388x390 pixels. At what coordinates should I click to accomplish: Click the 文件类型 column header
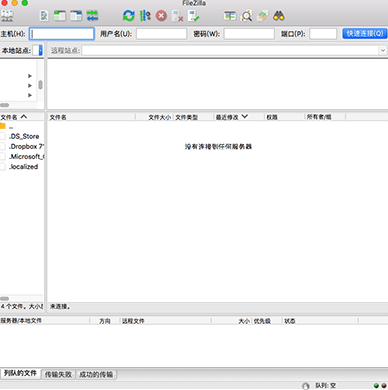coord(193,117)
